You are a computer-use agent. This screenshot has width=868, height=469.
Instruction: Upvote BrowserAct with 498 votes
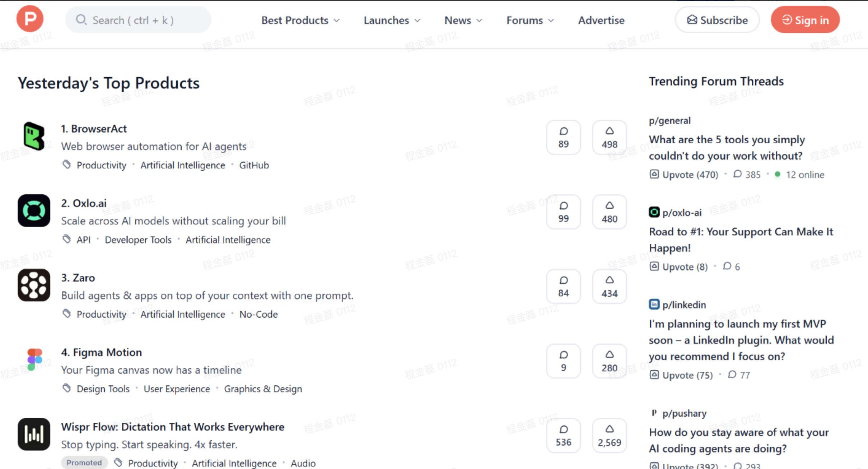pyautogui.click(x=610, y=138)
